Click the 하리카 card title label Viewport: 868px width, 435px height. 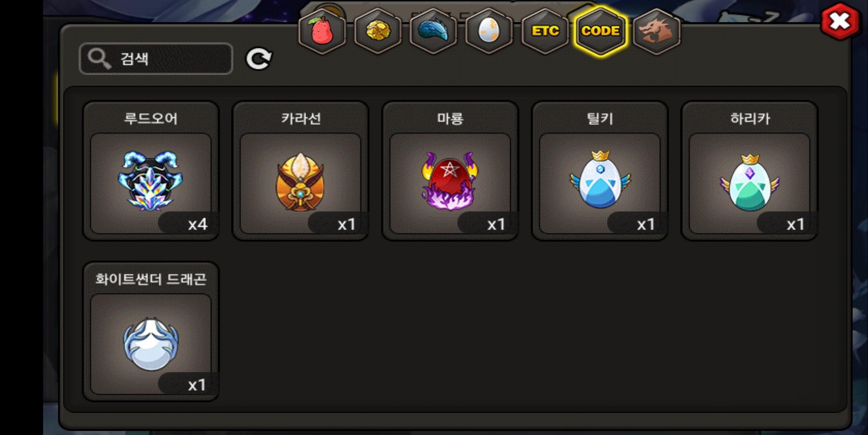750,118
